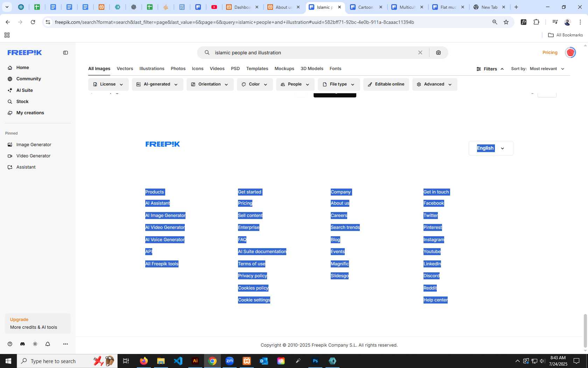Open Pinterest footer link

point(433,227)
